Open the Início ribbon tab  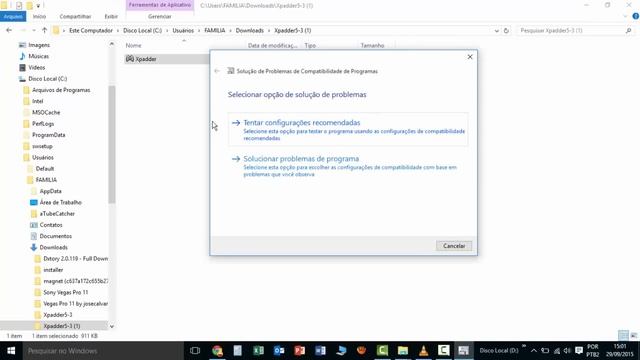pyautogui.click(x=39, y=16)
